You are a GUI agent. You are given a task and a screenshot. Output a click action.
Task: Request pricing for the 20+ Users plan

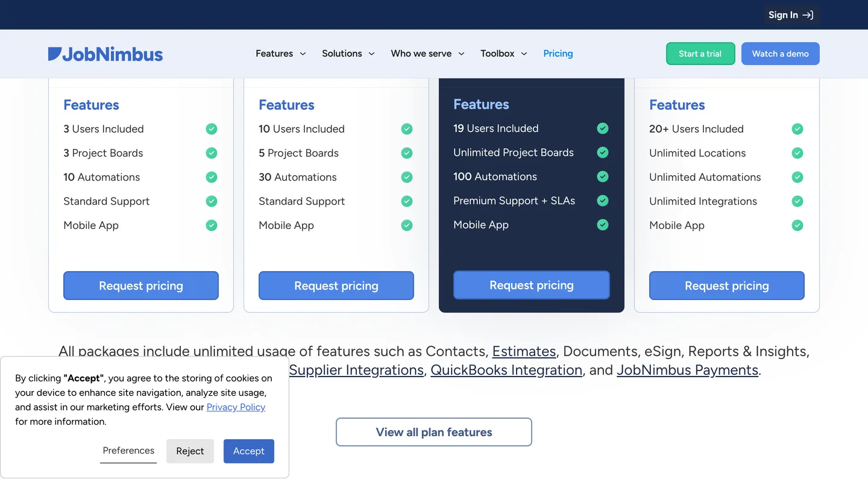(x=727, y=286)
